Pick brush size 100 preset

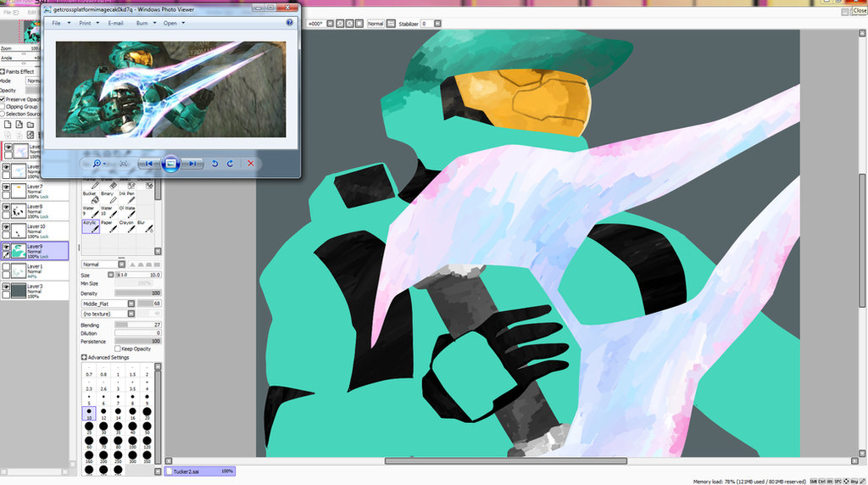pyautogui.click(x=132, y=442)
